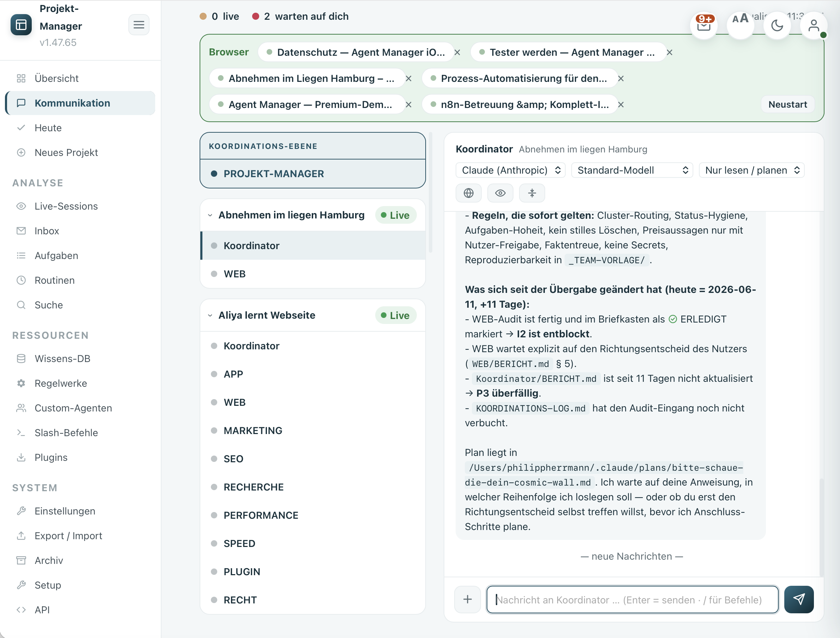Click the AA font size icon
This screenshot has height=638, width=840.
click(740, 25)
